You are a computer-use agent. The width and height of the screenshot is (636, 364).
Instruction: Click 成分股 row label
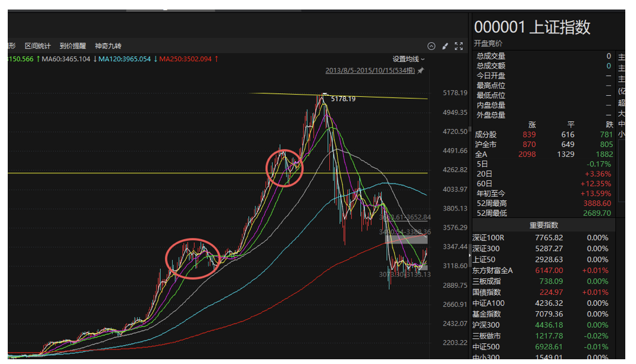pos(485,135)
